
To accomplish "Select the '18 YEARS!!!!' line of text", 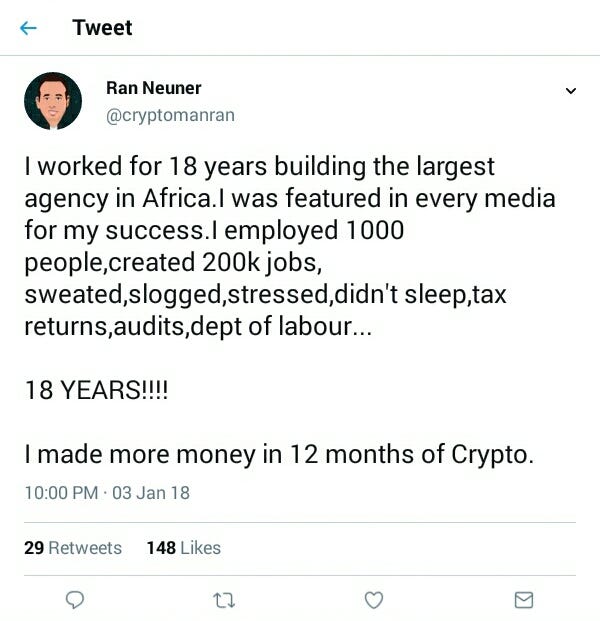I will pos(97,390).
